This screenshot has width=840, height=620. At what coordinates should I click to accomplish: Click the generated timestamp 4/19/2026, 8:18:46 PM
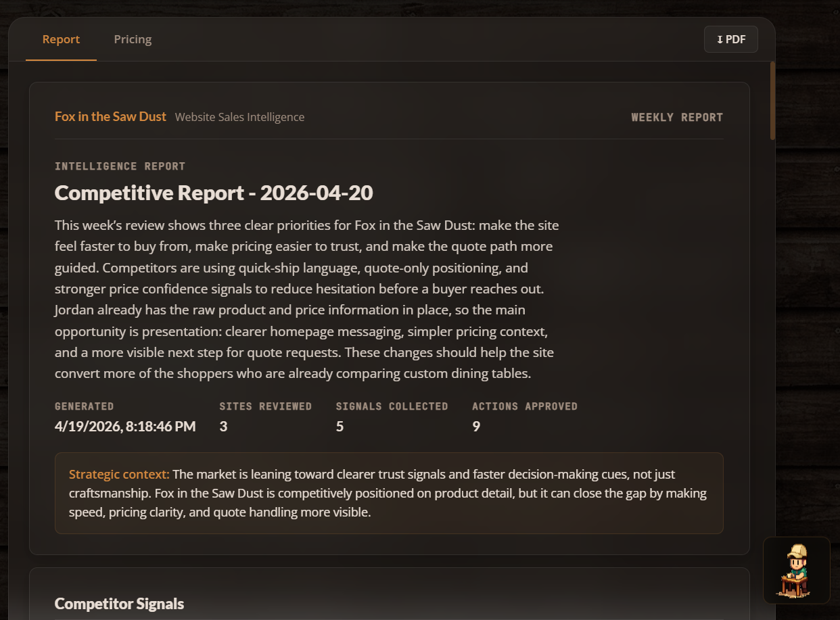[x=125, y=426]
